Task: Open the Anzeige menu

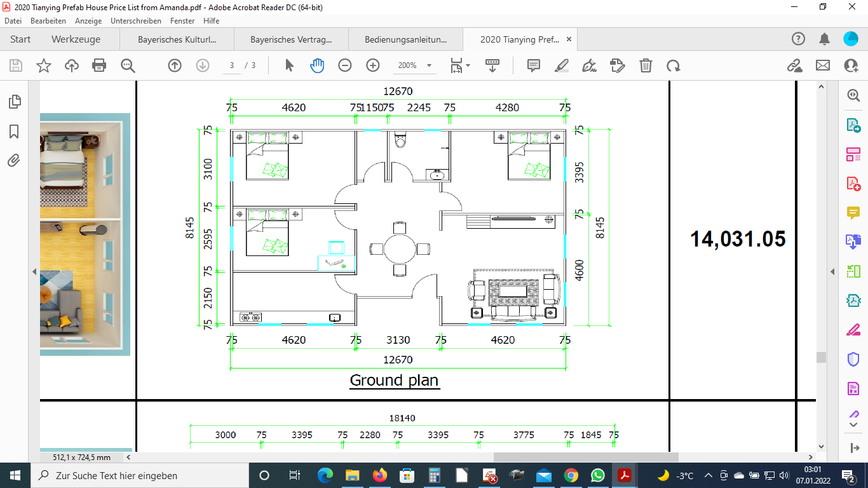Action: 88,21
